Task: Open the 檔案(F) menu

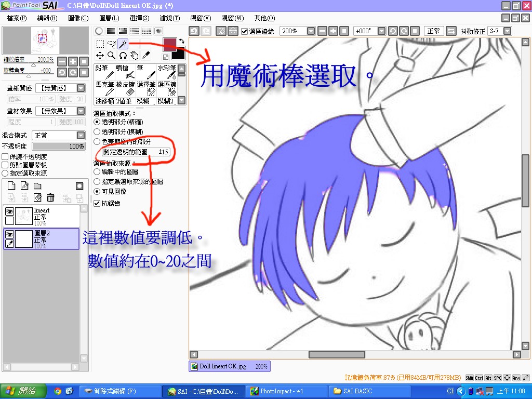Action: (17, 18)
